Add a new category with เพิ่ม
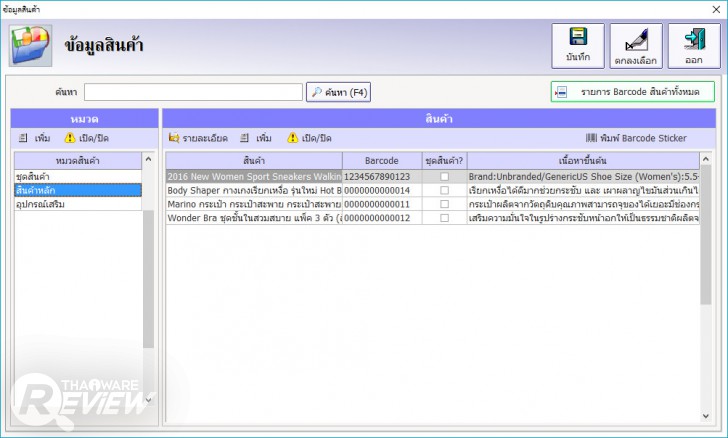 (35, 138)
